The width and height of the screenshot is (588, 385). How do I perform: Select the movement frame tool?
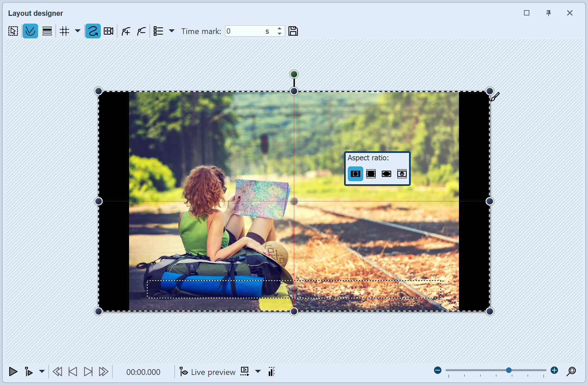click(x=109, y=31)
